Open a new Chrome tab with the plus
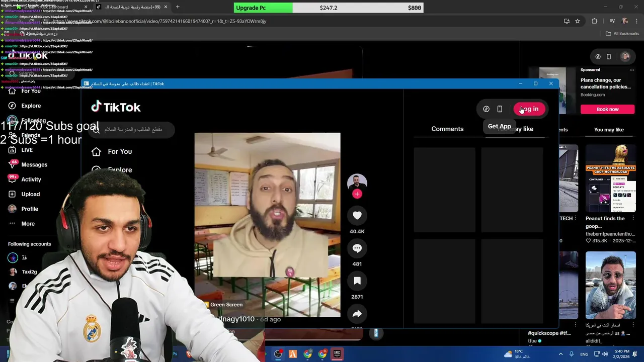644x362 pixels. point(178,7)
